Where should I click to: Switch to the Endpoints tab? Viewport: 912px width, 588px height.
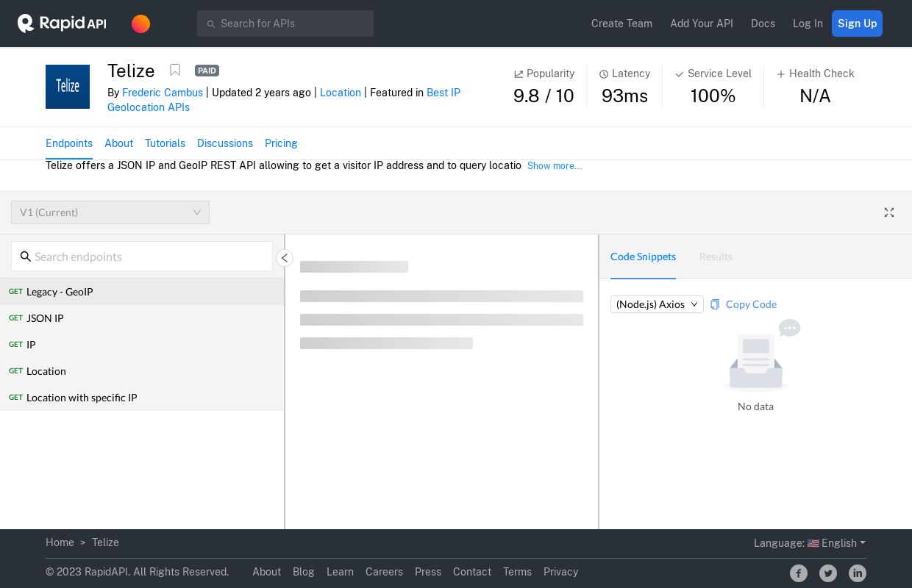click(69, 143)
